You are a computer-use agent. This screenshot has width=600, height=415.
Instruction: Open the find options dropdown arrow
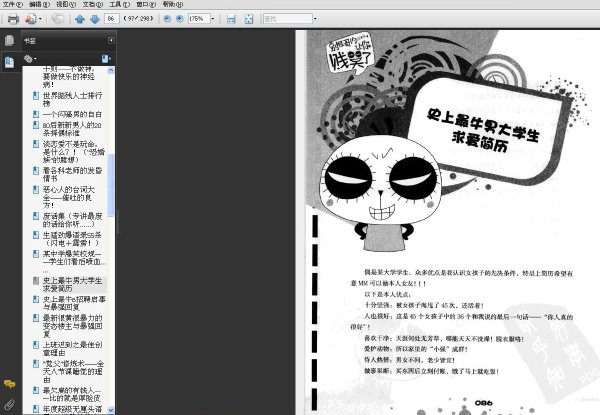315,18
